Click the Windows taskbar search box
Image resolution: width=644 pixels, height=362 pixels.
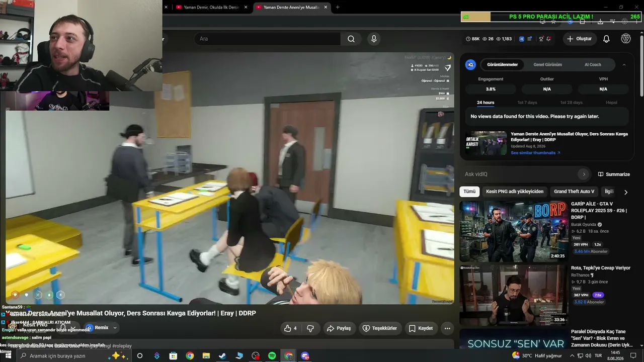pyautogui.click(x=73, y=356)
